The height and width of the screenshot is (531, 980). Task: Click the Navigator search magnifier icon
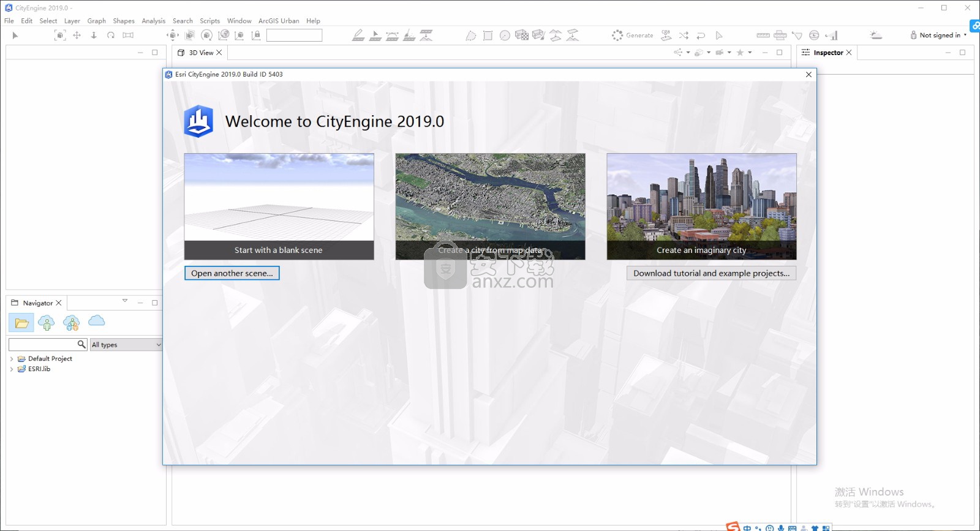81,345
